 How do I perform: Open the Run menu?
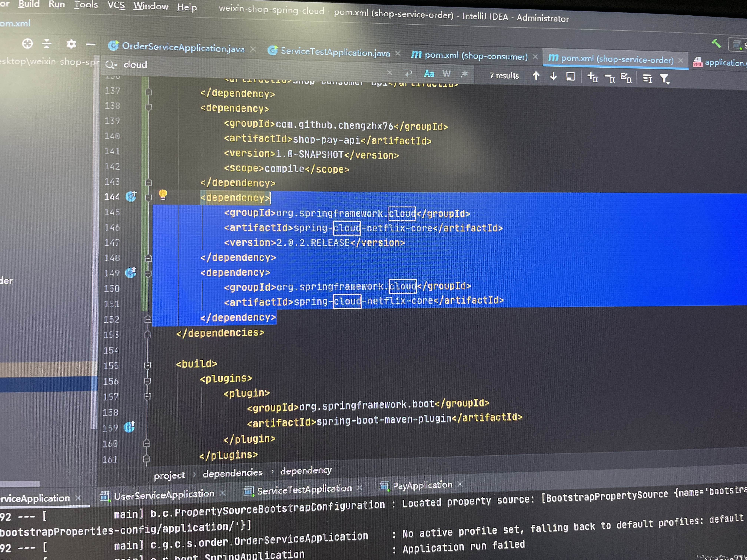coord(56,4)
